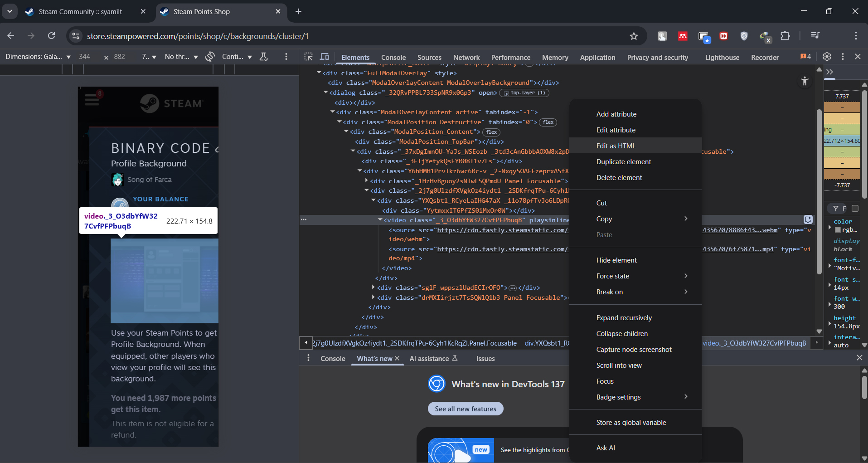Open the Steam mobile hamburger menu

(x=92, y=99)
